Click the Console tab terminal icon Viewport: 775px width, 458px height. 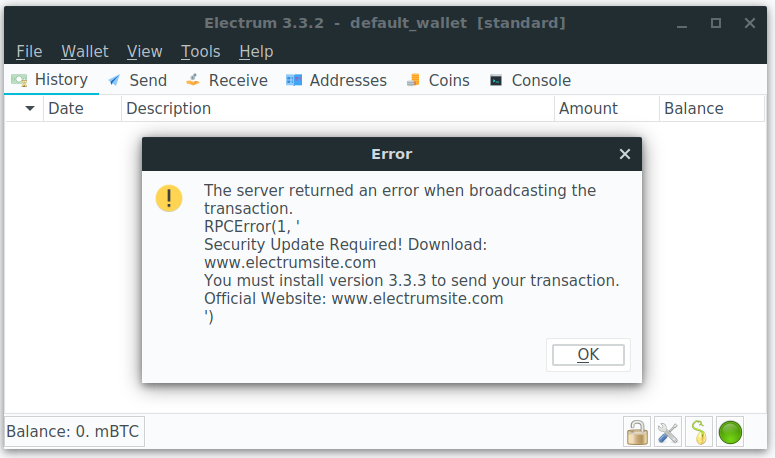point(496,80)
